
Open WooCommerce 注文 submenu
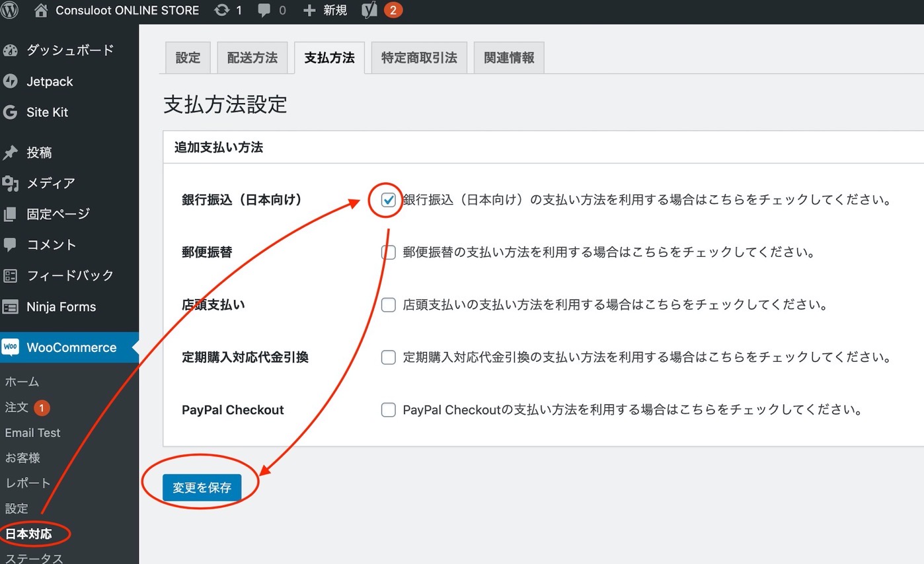click(x=17, y=407)
